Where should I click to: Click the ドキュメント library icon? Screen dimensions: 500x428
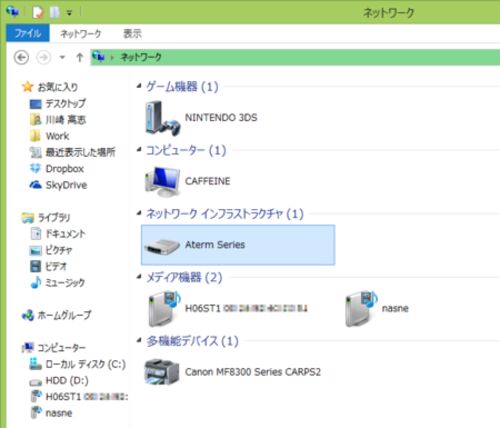click(x=36, y=234)
